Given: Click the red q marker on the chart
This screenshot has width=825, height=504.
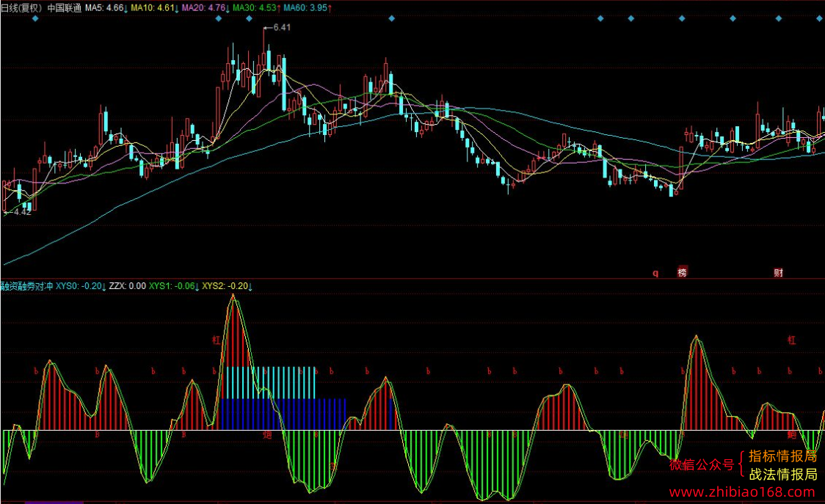Looking at the screenshot, I should [x=655, y=272].
